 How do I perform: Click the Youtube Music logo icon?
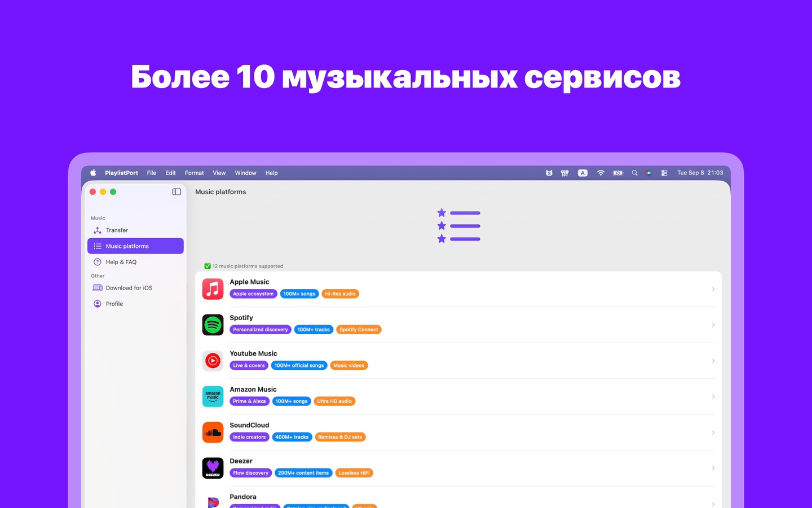[213, 361]
